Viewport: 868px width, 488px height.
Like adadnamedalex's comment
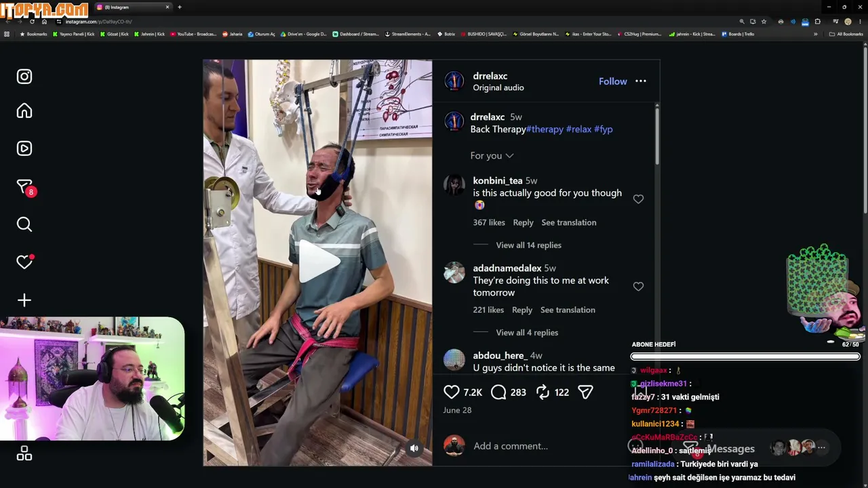(x=638, y=287)
